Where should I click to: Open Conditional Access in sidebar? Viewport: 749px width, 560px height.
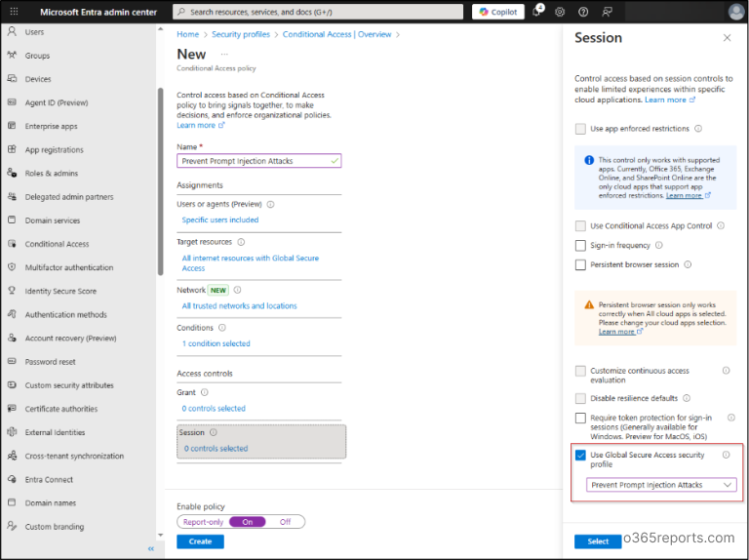57,244
